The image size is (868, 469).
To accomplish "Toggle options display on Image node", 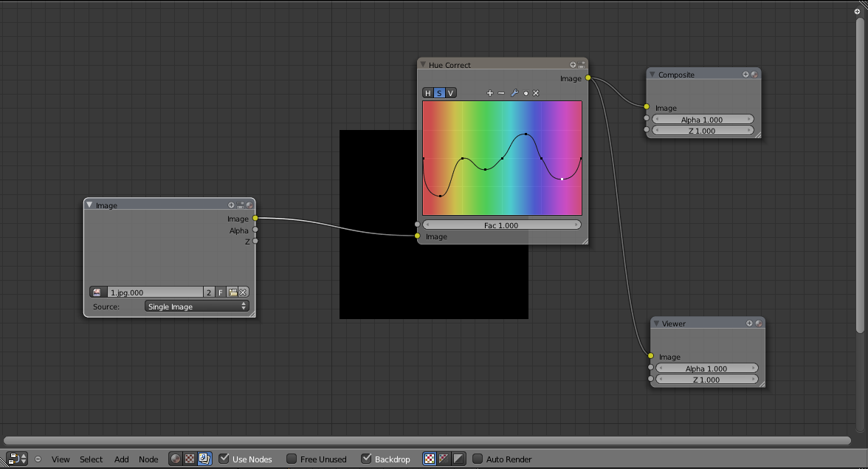I will (241, 205).
